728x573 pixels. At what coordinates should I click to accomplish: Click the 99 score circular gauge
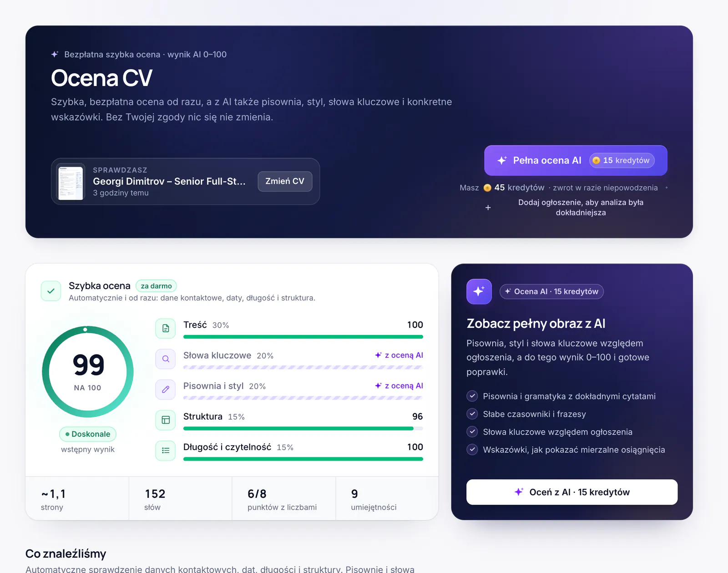[x=88, y=371]
